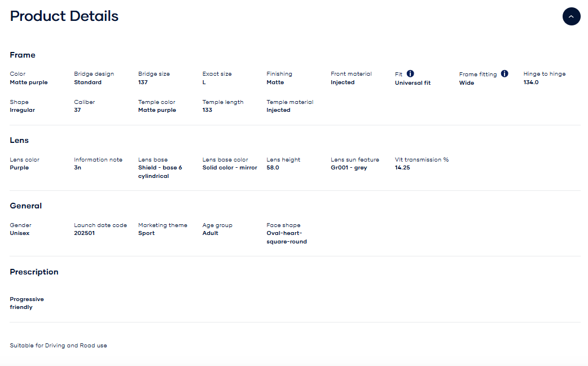The width and height of the screenshot is (588, 366).
Task: Click the Oval-heart-square-round face shape value
Action: click(x=286, y=237)
